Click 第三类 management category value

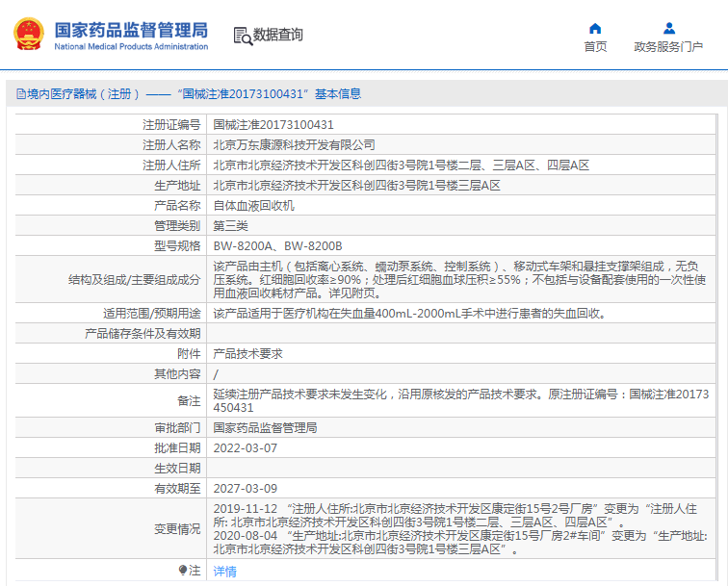click(230, 226)
